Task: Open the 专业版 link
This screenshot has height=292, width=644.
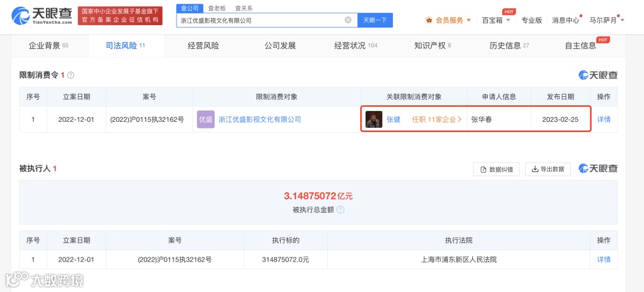Action: pyautogui.click(x=531, y=20)
